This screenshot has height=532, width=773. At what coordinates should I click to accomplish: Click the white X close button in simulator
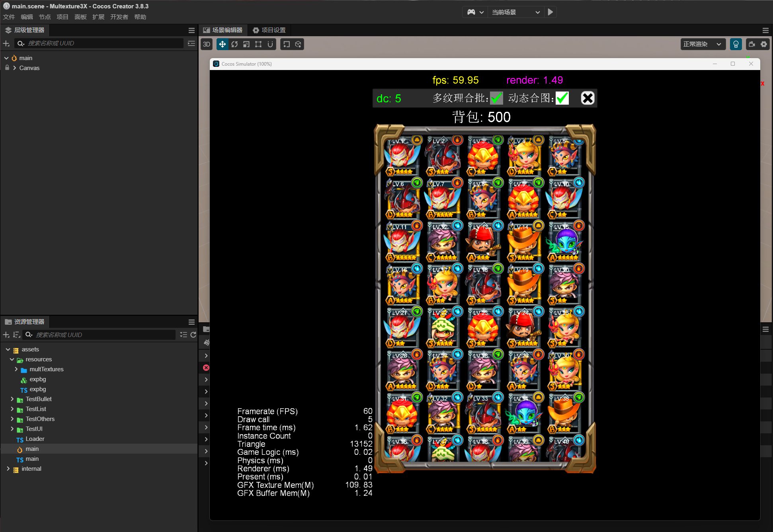[x=588, y=98]
